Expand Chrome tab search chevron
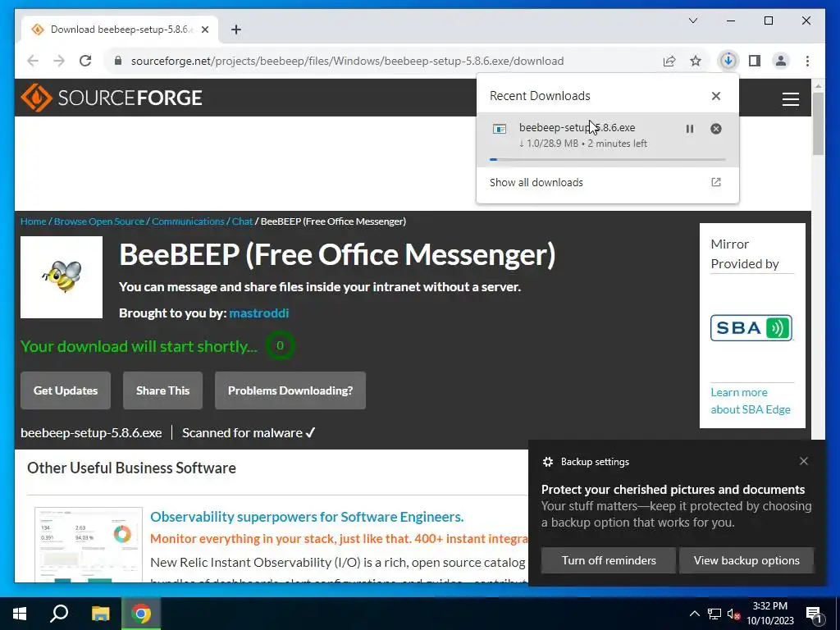840x630 pixels. [692, 21]
